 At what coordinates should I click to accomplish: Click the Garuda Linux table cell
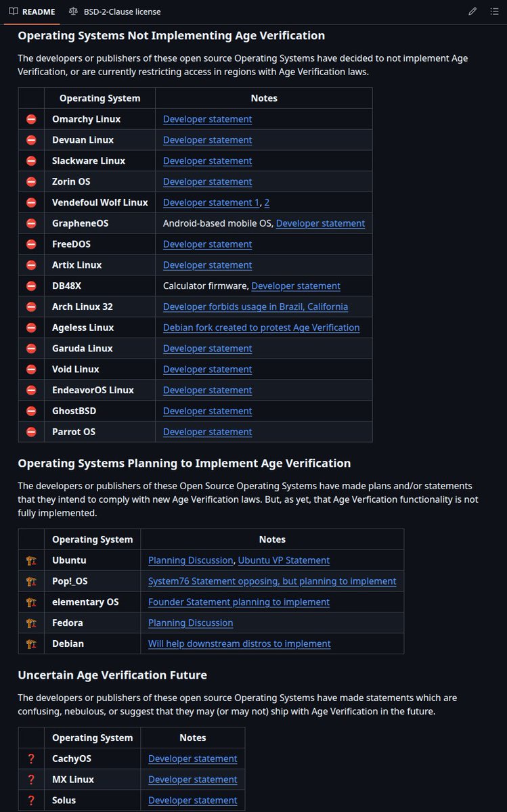[x=100, y=348]
